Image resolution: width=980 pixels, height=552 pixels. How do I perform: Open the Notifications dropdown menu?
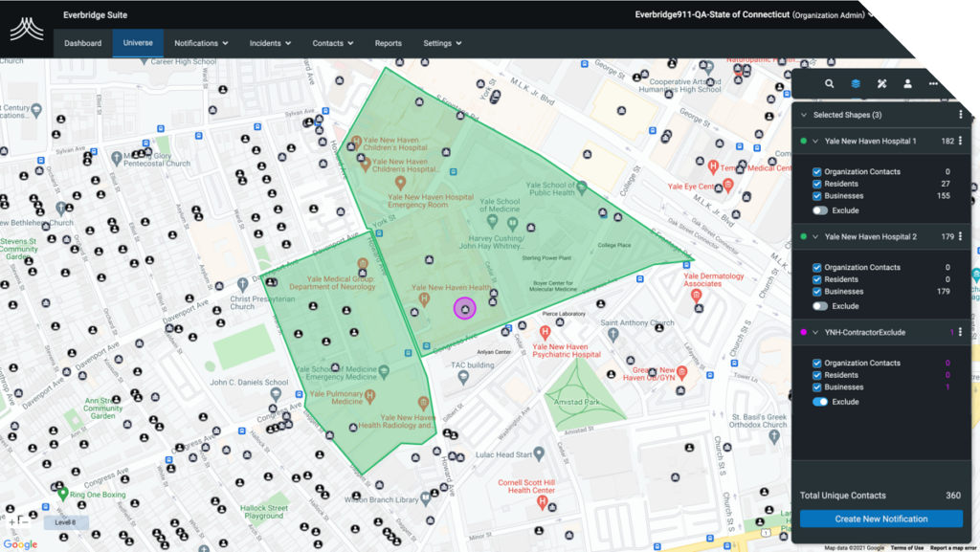201,43
